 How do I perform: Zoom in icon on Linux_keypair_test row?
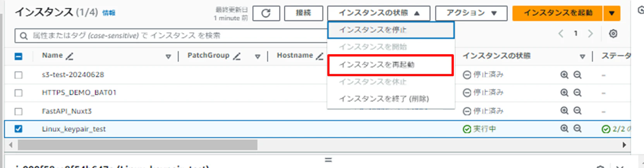(x=564, y=129)
